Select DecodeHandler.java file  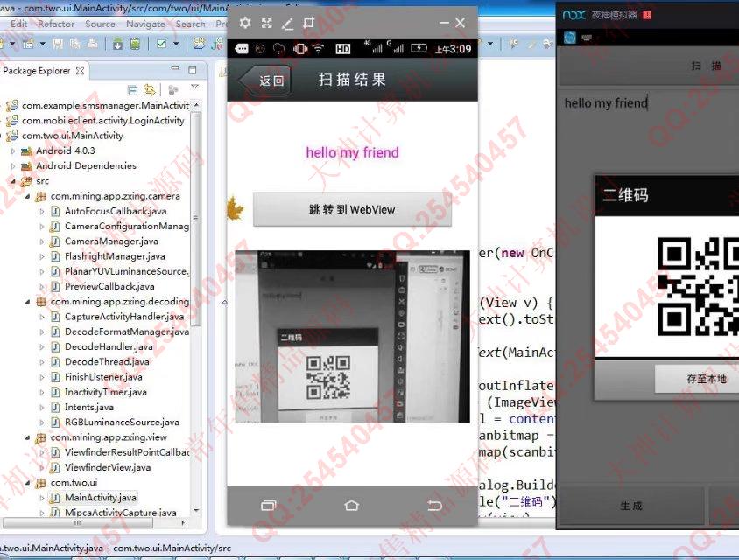point(109,347)
